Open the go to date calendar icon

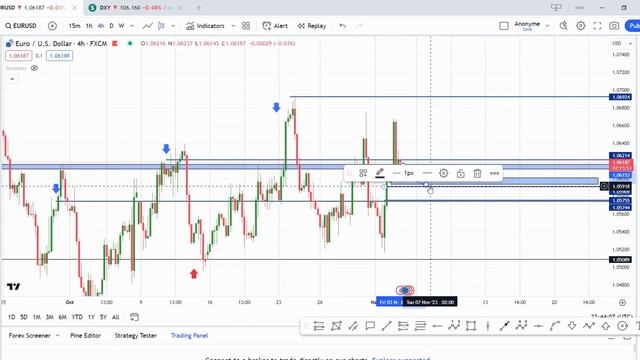coord(134,317)
